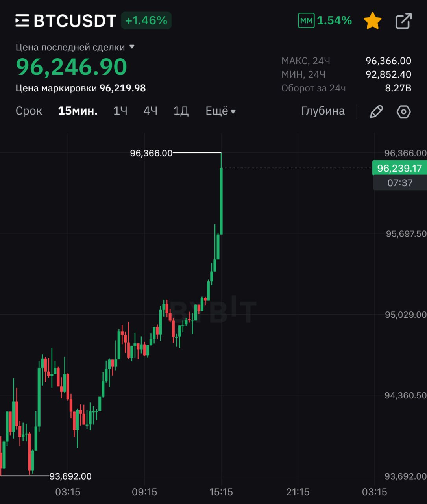Click the green 96,239.17 current price tag
The image size is (427, 504).
[x=399, y=169]
